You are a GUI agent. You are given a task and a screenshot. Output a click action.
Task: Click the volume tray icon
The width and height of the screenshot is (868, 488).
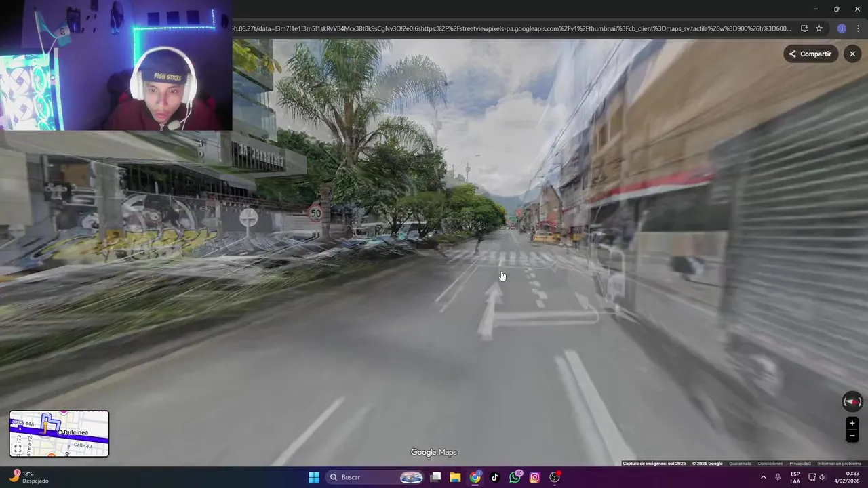click(823, 477)
